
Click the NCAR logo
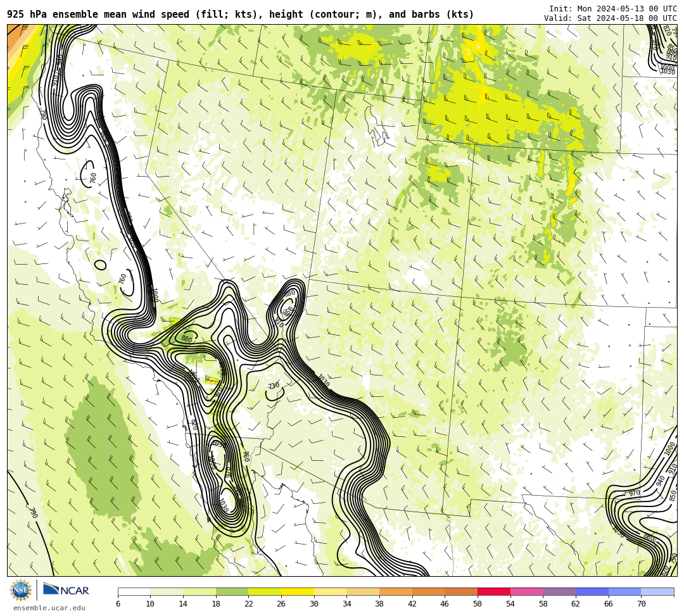(x=66, y=590)
